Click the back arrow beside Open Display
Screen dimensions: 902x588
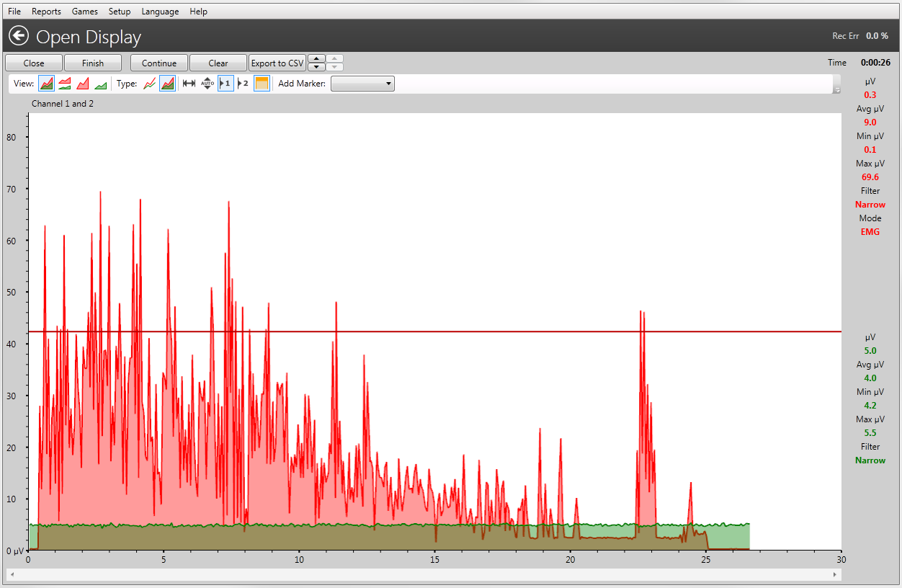pyautogui.click(x=19, y=36)
